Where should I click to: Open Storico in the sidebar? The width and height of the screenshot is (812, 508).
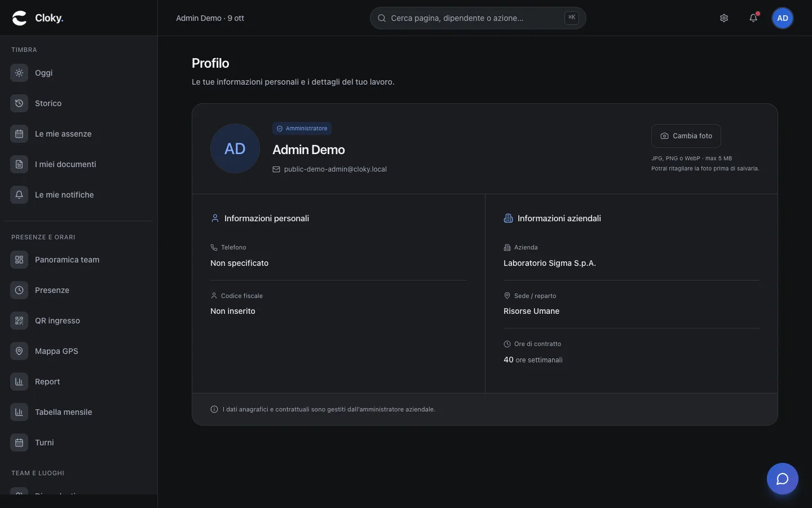(x=78, y=103)
